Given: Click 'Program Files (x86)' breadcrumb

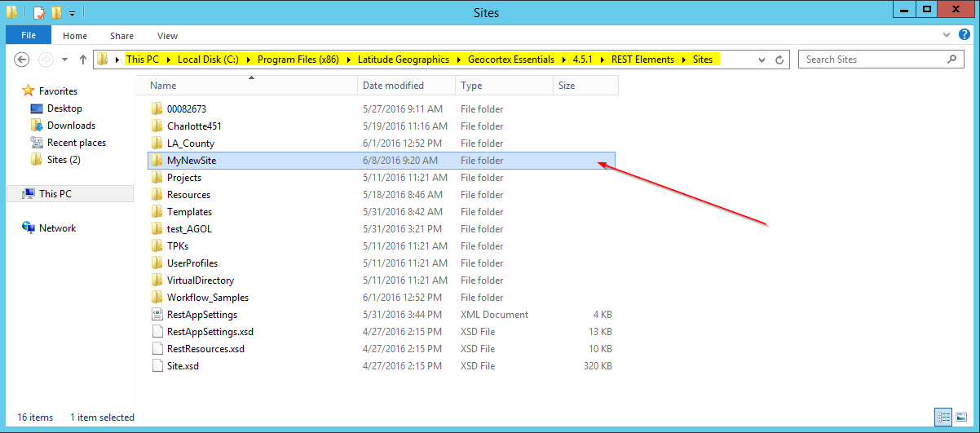Looking at the screenshot, I should point(298,60).
